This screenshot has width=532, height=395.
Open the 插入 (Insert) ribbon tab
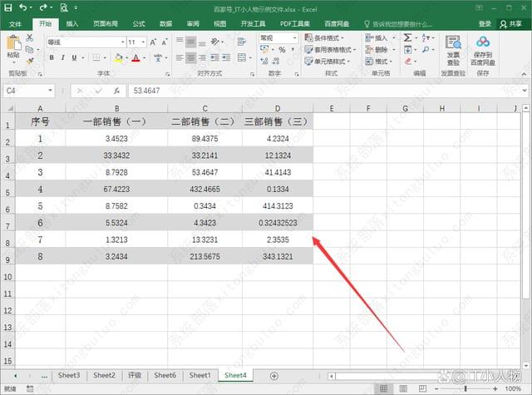pyautogui.click(x=72, y=24)
